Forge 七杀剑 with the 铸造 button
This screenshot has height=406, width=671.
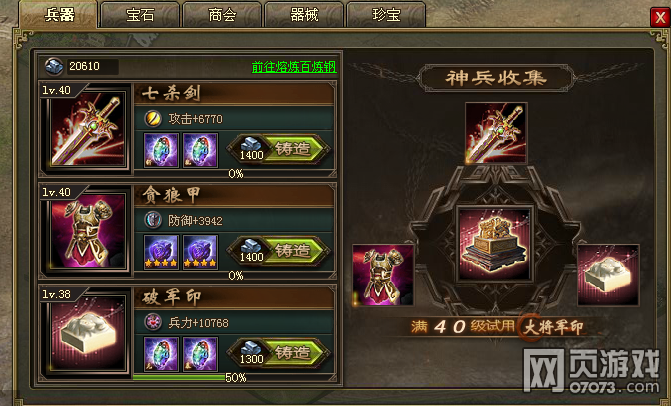coord(279,149)
